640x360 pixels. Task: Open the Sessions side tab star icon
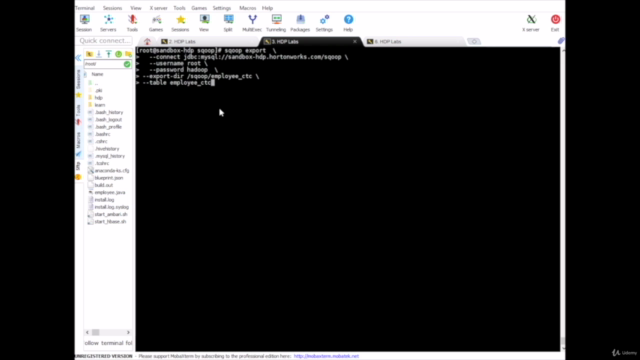pyautogui.click(x=78, y=95)
